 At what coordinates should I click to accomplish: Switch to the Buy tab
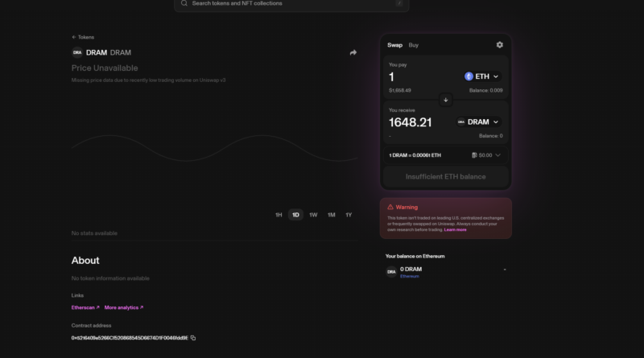pos(414,45)
